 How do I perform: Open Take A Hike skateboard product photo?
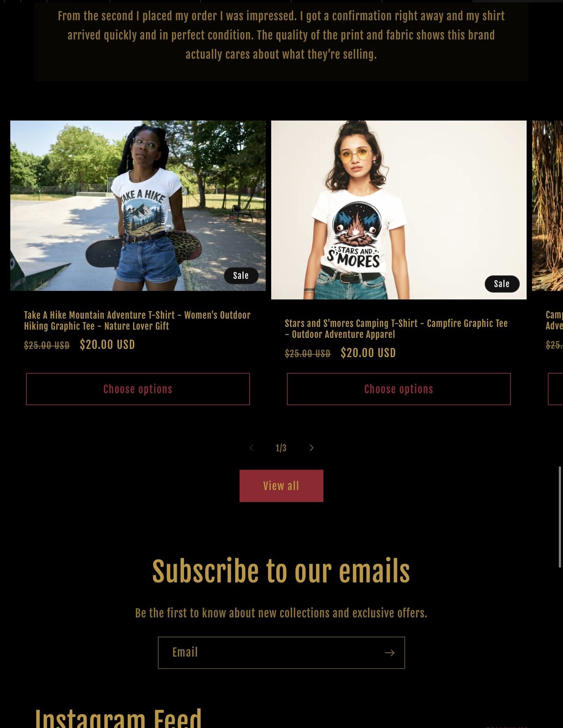click(x=138, y=206)
